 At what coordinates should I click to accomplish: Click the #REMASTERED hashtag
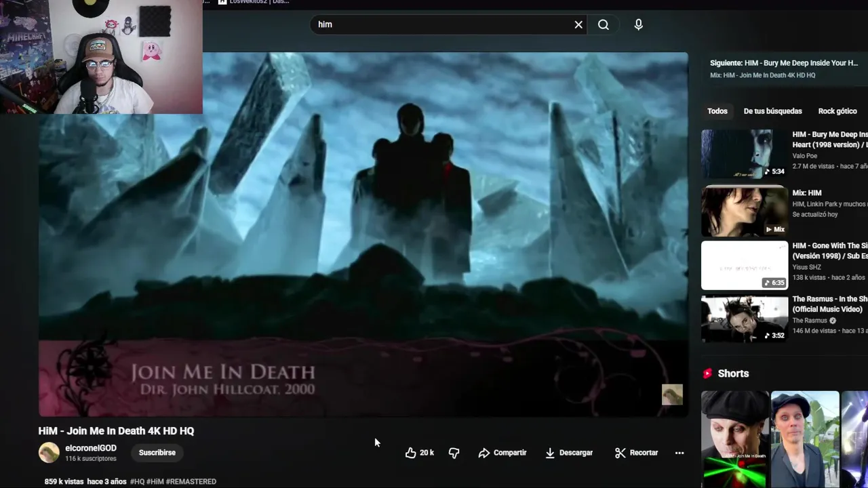tap(191, 482)
